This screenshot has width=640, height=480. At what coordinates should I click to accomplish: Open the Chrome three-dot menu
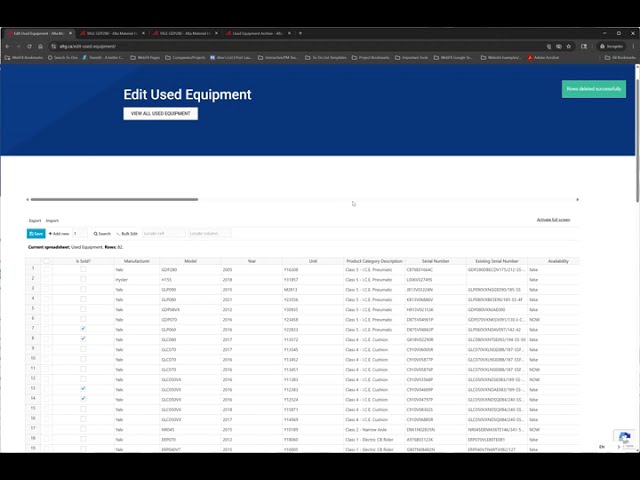pyautogui.click(x=633, y=47)
